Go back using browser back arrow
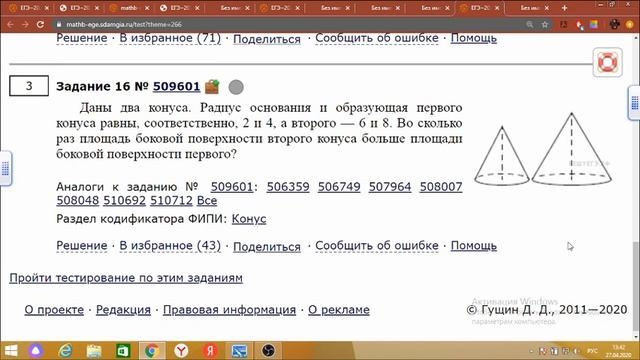Viewport: 640px width, 360px height. 11,24
